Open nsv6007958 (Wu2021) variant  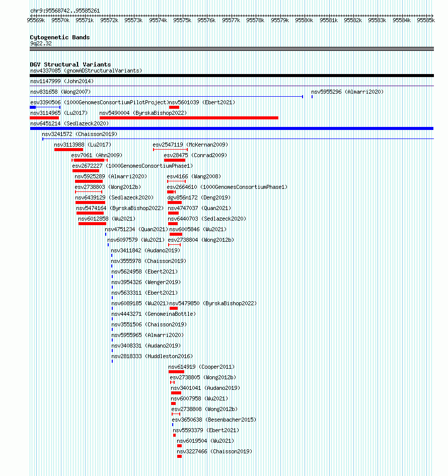pyautogui.click(x=199, y=399)
